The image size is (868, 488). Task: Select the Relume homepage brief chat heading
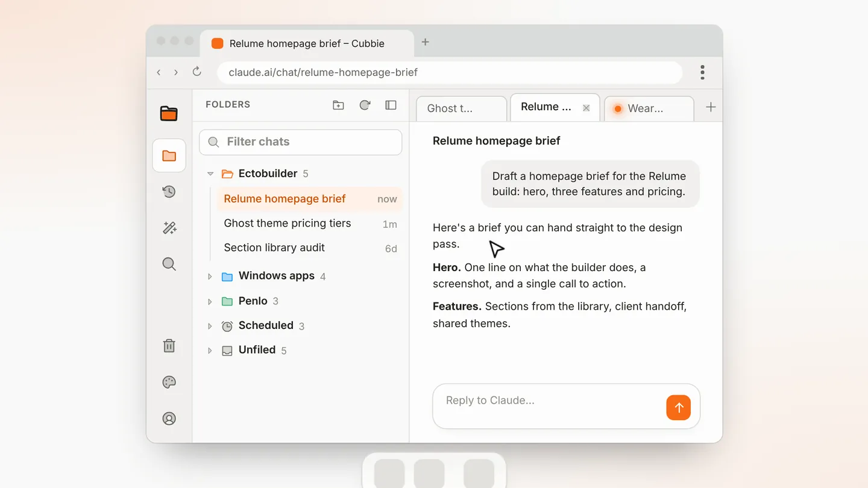(x=497, y=141)
